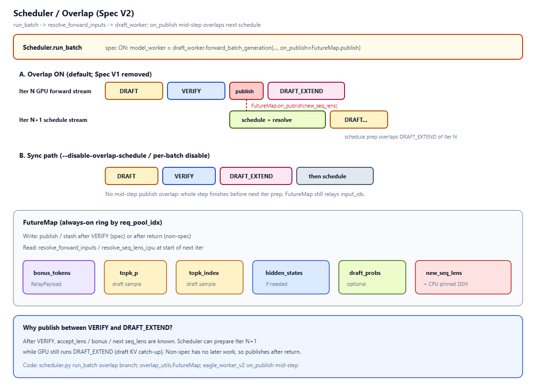Click the bonus_tokens card
Image resolution: width=536 pixels, height=392 pixels.
(x=59, y=277)
